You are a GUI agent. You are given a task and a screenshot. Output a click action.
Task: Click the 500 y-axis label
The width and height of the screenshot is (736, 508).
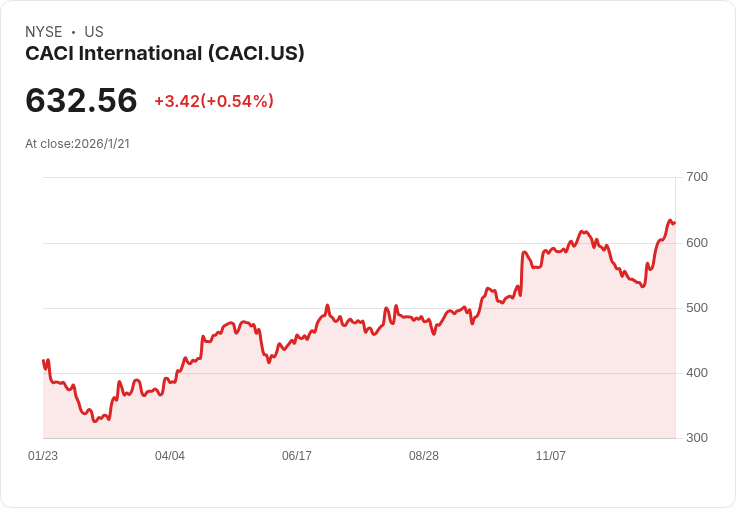point(697,308)
